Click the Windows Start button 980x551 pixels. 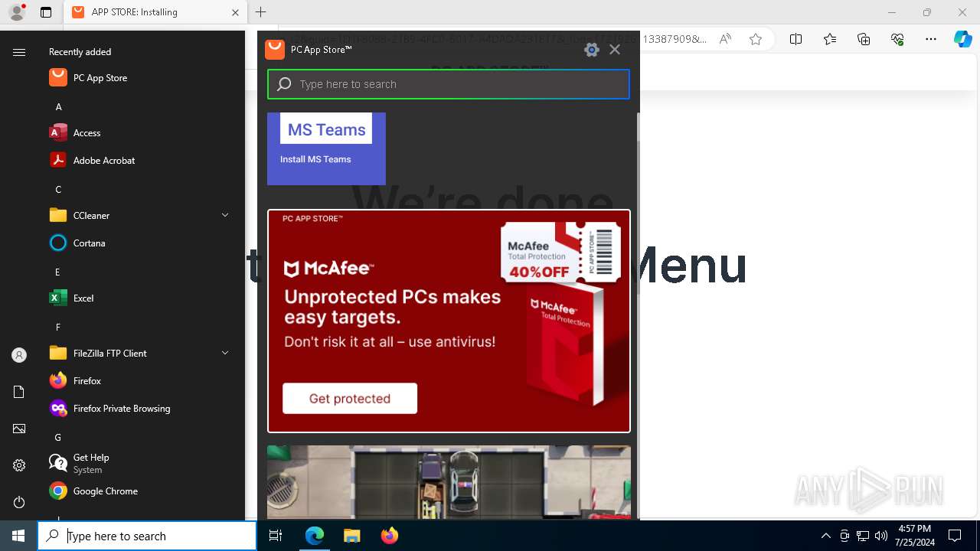tap(18, 536)
